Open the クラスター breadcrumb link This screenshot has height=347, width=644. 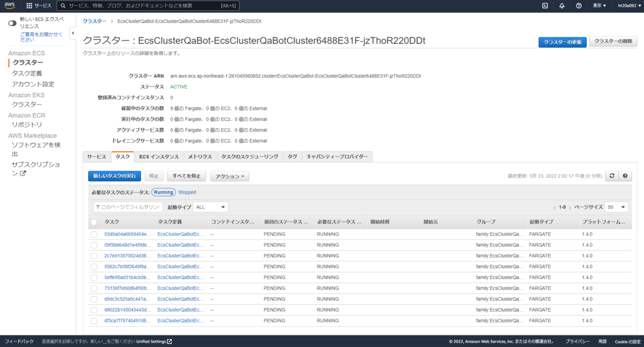tap(94, 21)
